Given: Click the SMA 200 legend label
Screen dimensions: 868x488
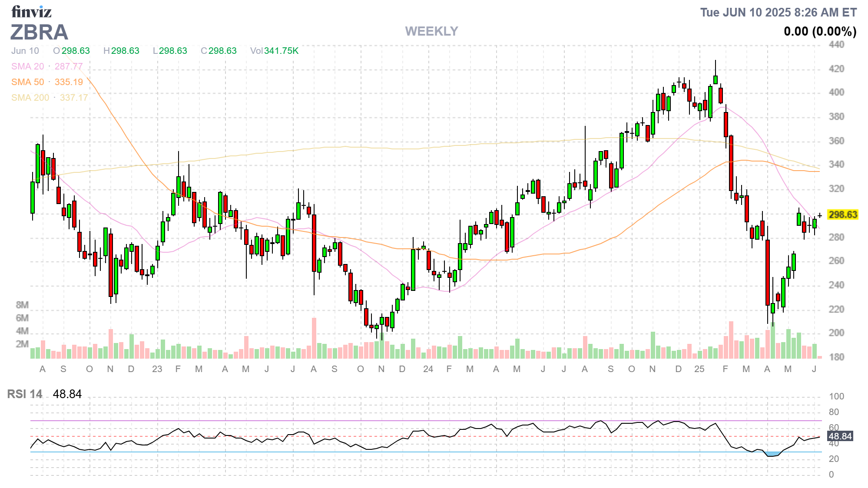Looking at the screenshot, I should pyautogui.click(x=30, y=98).
